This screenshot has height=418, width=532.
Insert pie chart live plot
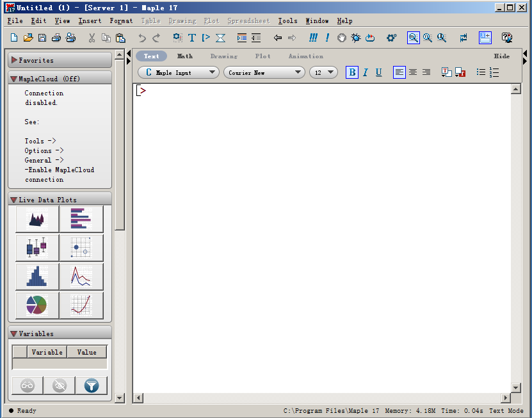coord(37,305)
